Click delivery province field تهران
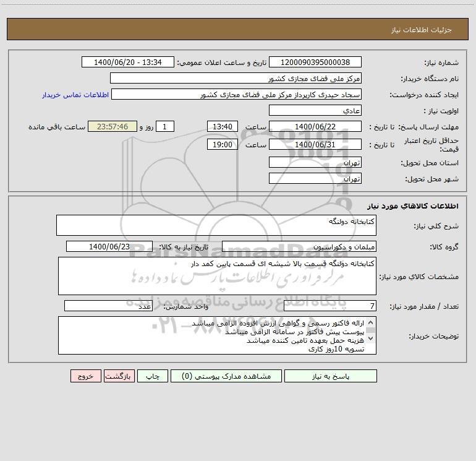476x461 pixels. [315, 162]
